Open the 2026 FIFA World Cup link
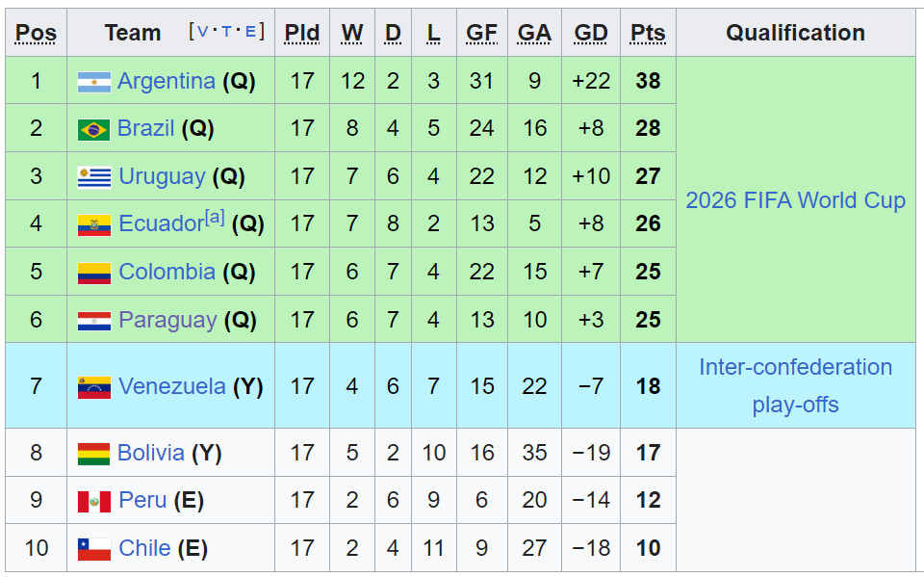 coord(795,200)
